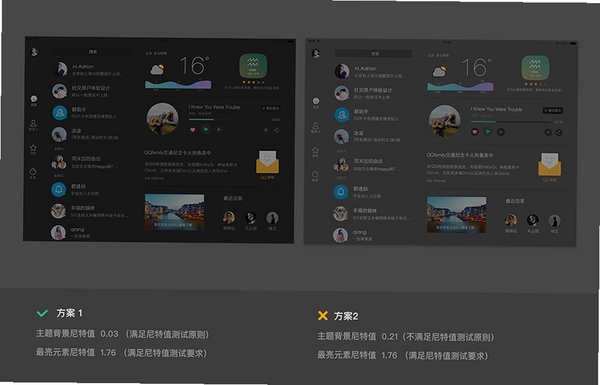
Task: Open the messages bubble icon in the black 方案1 sidebar
Action: point(34,99)
